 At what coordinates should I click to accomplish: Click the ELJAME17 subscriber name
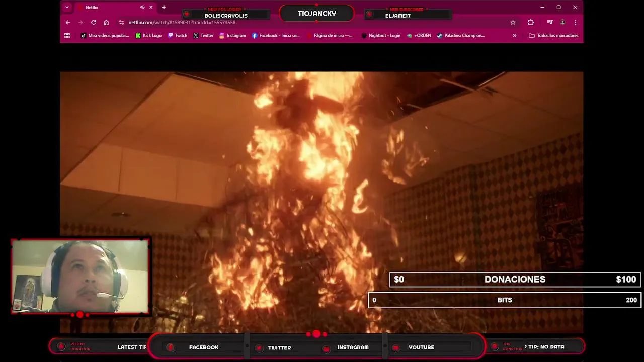tap(398, 16)
